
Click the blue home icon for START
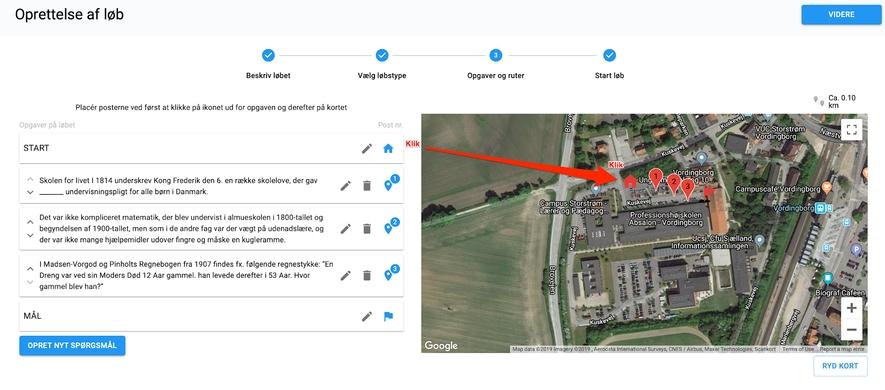[x=388, y=148]
